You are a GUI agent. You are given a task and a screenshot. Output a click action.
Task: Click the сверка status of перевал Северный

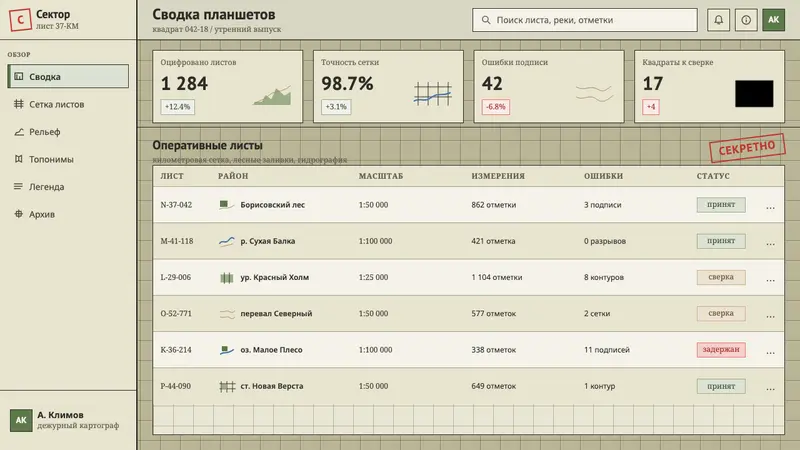721,313
